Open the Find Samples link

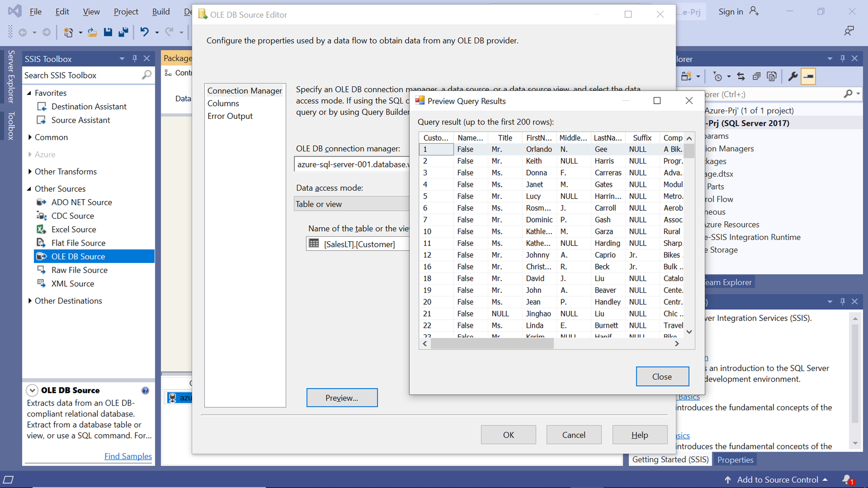pos(128,456)
